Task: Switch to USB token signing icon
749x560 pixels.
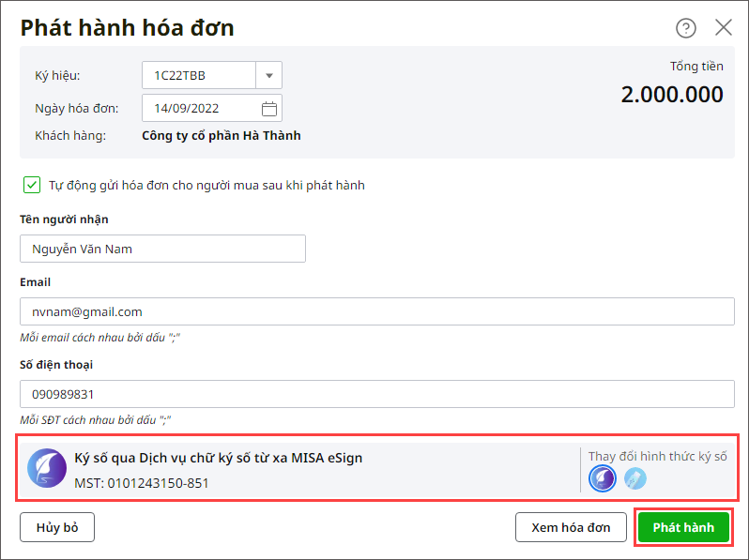Action: click(634, 478)
